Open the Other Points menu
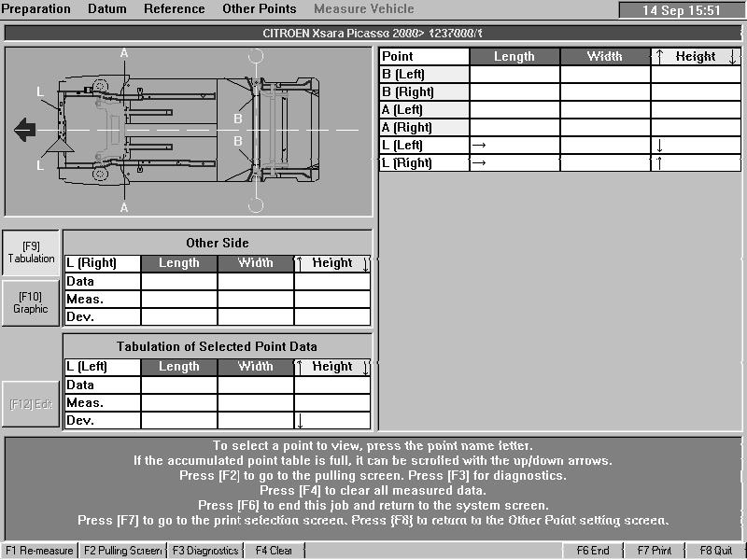Image resolution: width=747 pixels, height=560 pixels. 260,9
